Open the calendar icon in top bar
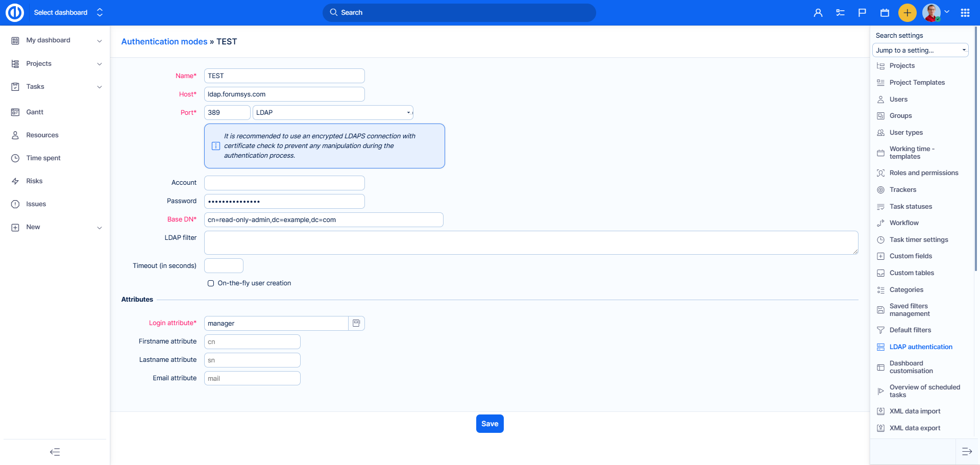The image size is (980, 465). 885,13
